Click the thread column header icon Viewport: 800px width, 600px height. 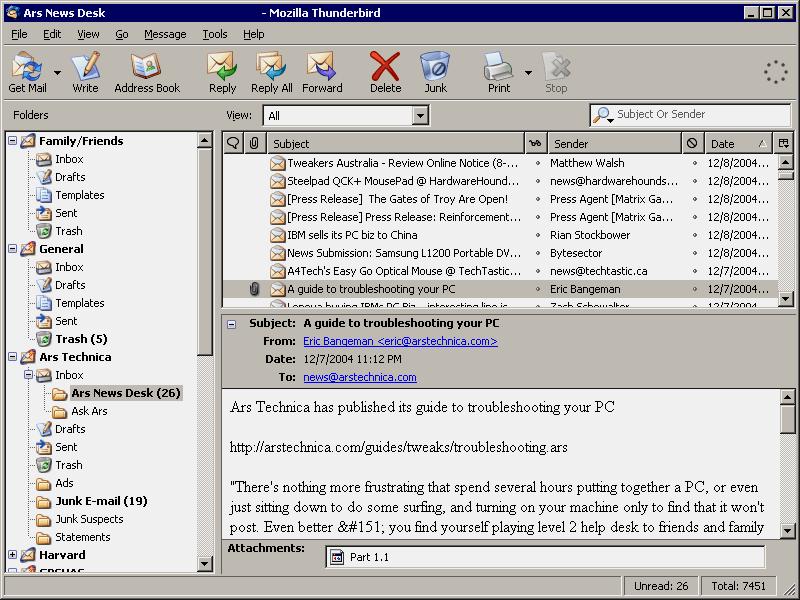(233, 143)
